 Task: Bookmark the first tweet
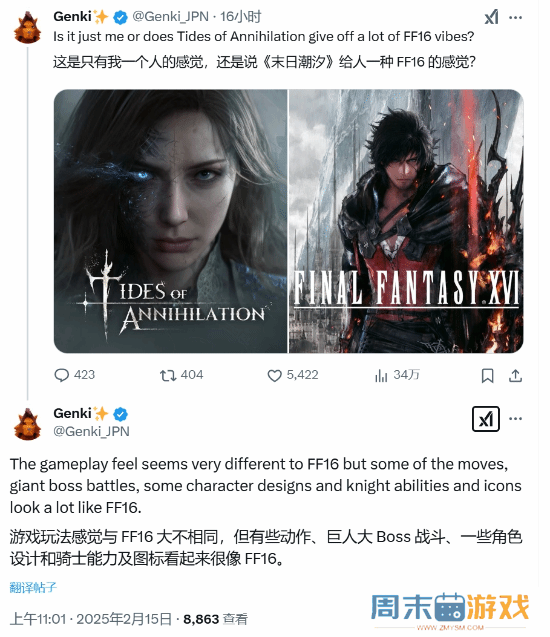pyautogui.click(x=487, y=376)
